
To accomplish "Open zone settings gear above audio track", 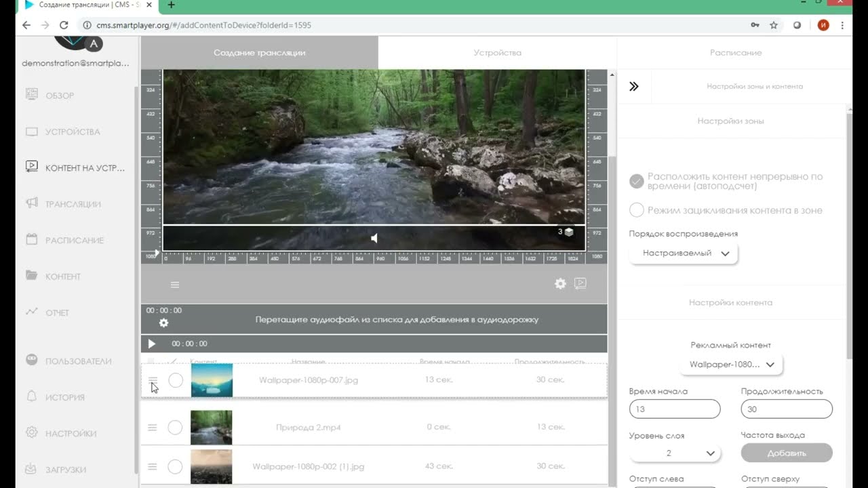I will [x=560, y=284].
